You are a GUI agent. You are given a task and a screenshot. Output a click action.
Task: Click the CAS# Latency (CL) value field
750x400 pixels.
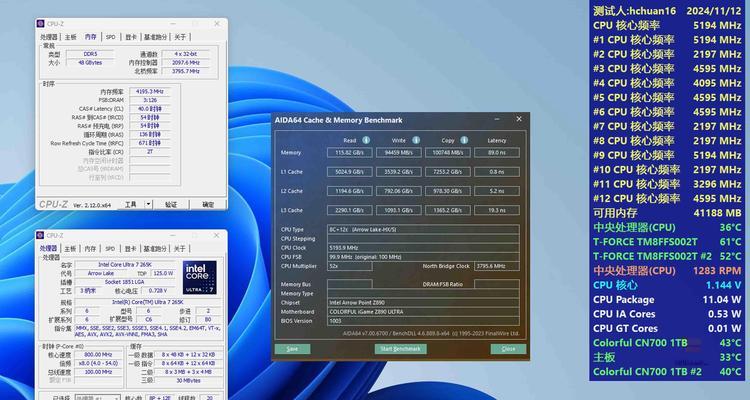tap(149, 109)
